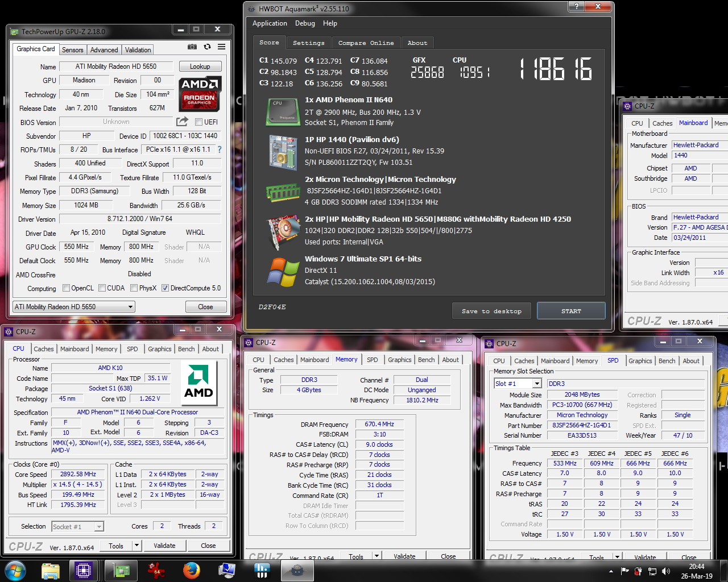Image resolution: width=728 pixels, height=582 pixels.
Task: Open the ATI Mobility Radeon HD 5650 dropdown
Action: [x=73, y=307]
